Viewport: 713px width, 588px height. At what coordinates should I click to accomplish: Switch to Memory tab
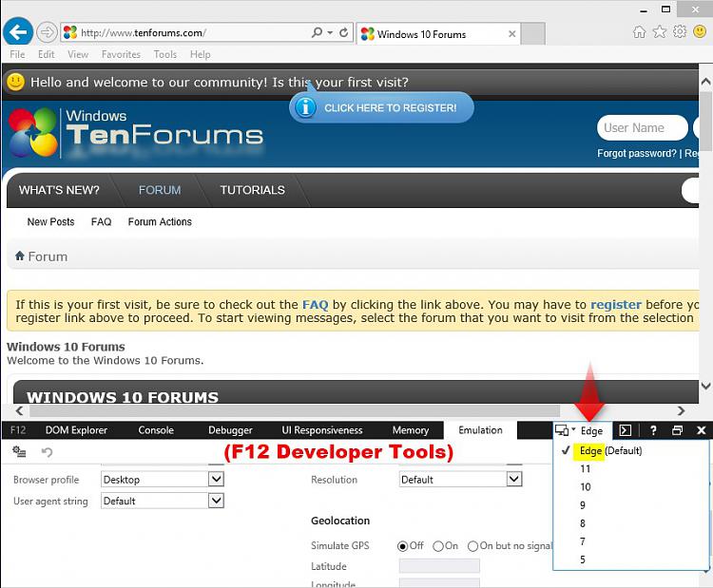411,430
